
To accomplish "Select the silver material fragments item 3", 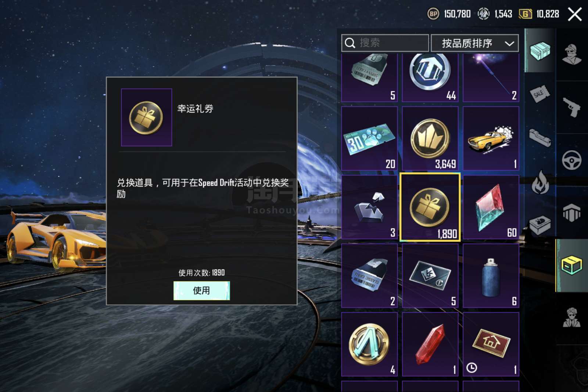I will [x=369, y=207].
